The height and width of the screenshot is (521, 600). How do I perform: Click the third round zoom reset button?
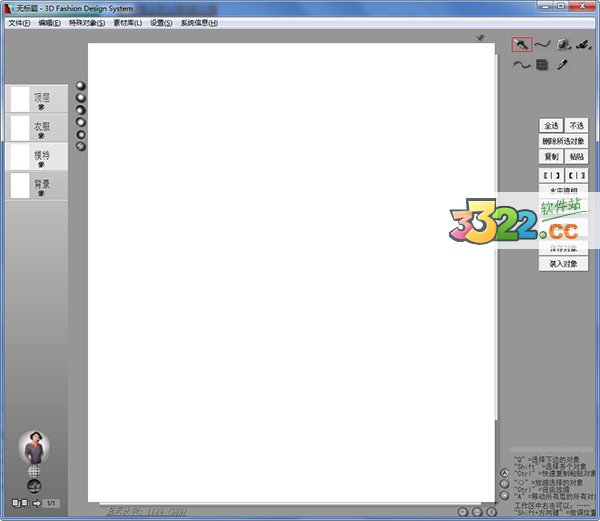pos(491,512)
